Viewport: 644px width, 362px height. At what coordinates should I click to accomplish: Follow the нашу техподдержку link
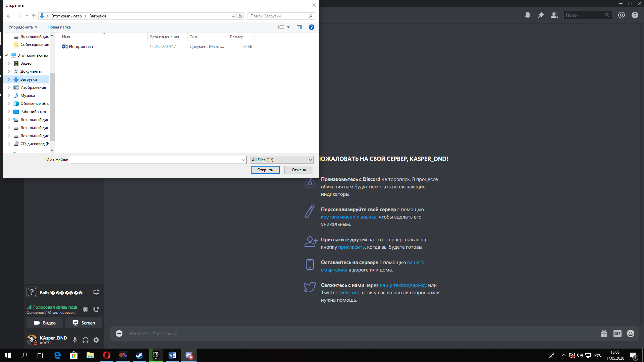click(403, 285)
